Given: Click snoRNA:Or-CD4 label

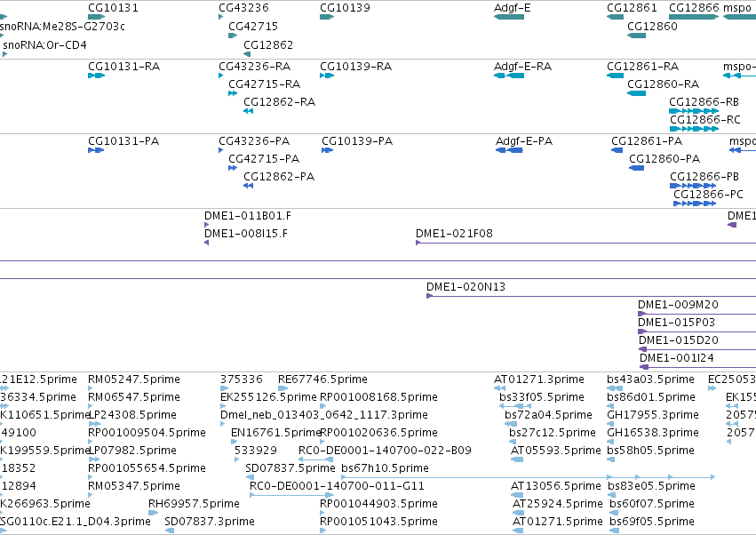Looking at the screenshot, I should pos(44,44).
